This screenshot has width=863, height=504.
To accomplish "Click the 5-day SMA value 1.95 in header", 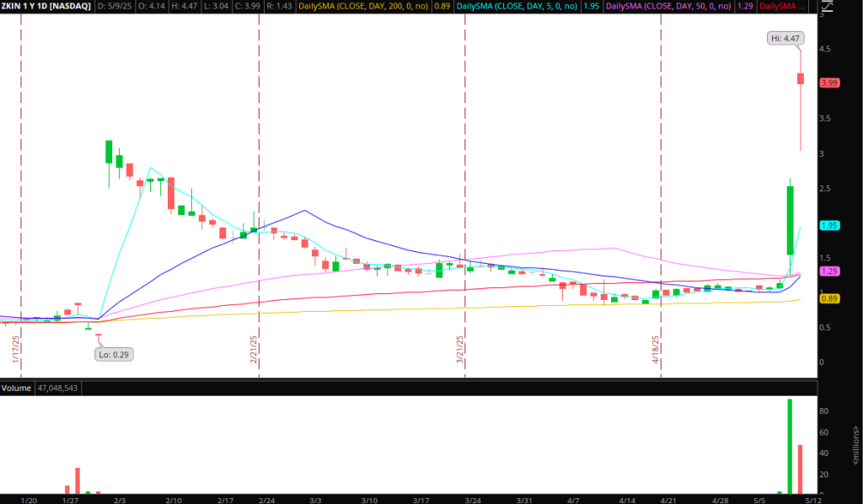I will click(x=591, y=6).
